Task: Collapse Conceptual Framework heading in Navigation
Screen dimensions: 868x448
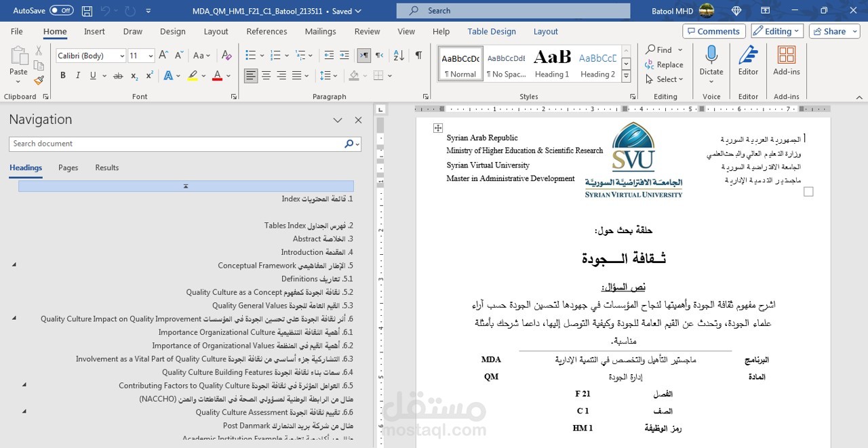Action: click(14, 265)
